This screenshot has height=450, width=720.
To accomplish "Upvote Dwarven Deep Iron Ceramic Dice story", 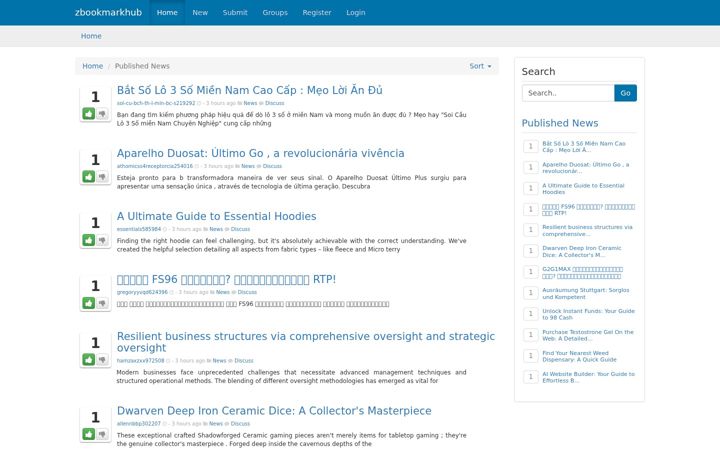I will 89,434.
